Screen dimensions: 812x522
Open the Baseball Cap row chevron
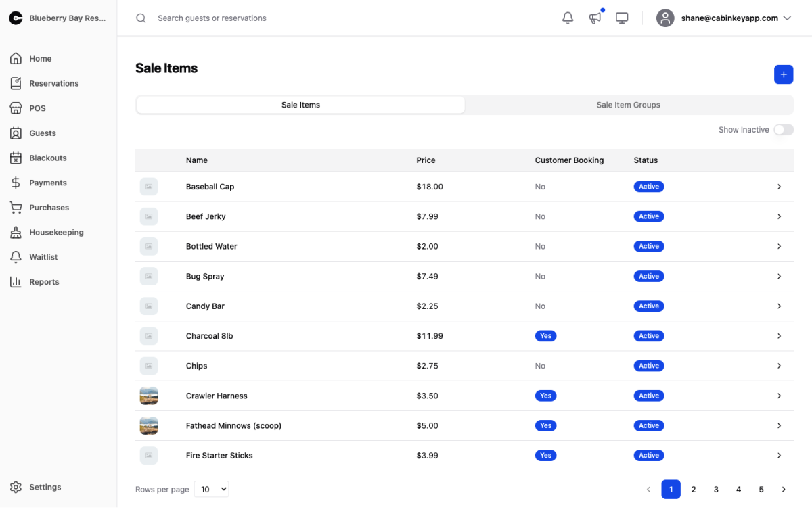(779, 187)
